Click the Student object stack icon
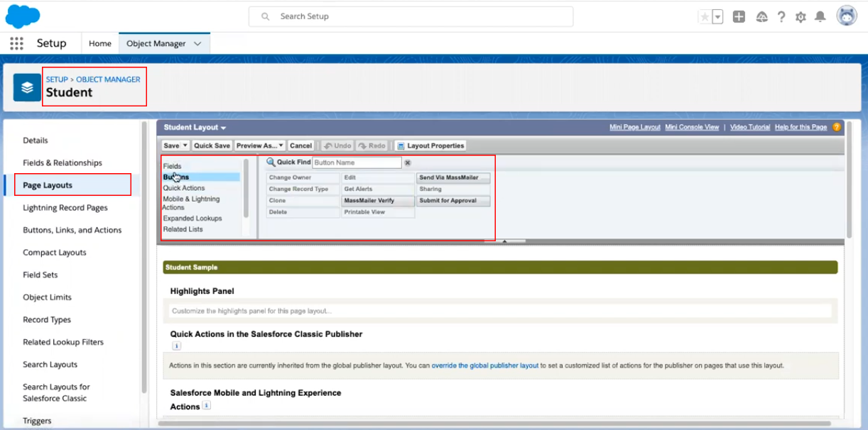868x430 pixels. pos(27,87)
